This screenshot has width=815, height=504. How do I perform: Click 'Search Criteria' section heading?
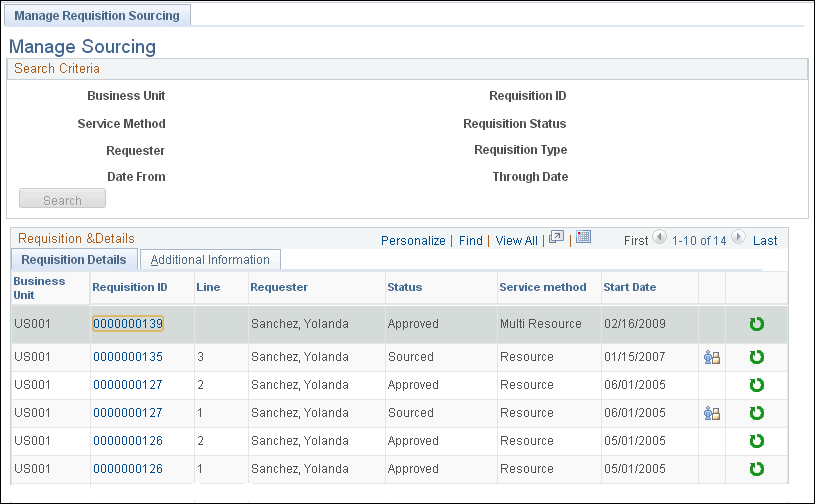point(57,69)
